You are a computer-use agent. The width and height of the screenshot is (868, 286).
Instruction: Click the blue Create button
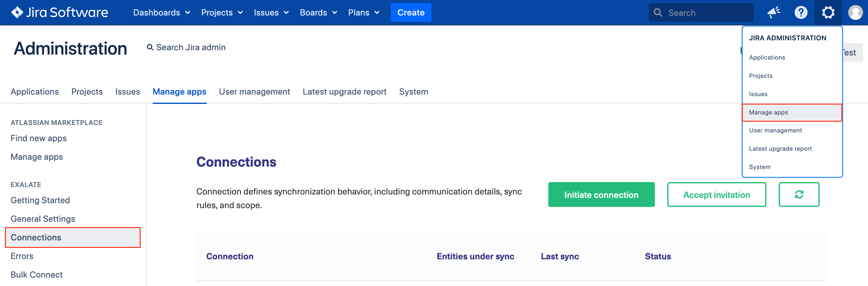coord(411,12)
